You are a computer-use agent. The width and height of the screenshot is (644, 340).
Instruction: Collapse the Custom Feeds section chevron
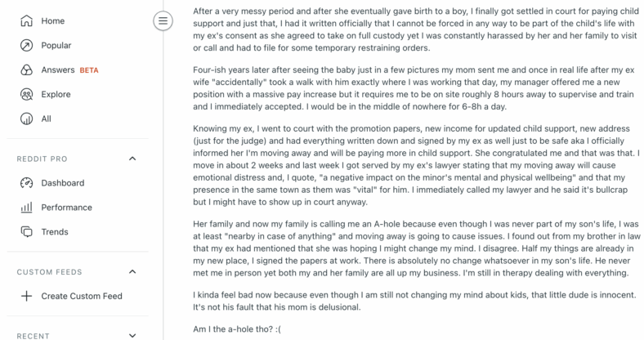click(132, 271)
